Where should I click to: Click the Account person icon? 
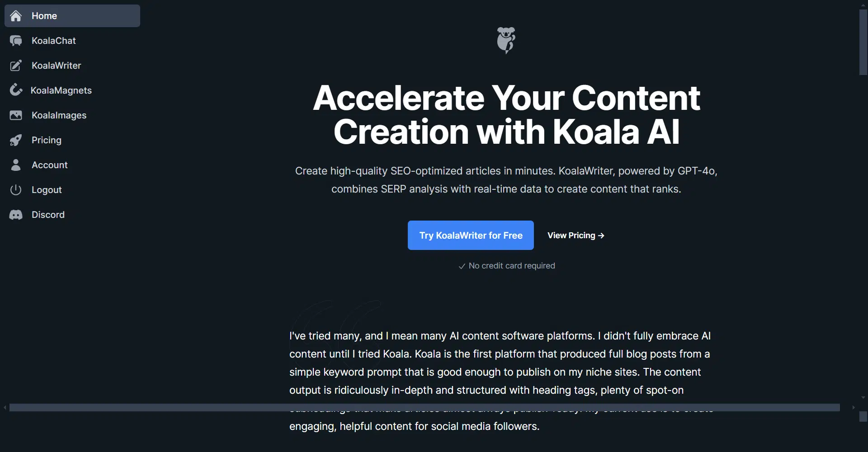click(16, 165)
